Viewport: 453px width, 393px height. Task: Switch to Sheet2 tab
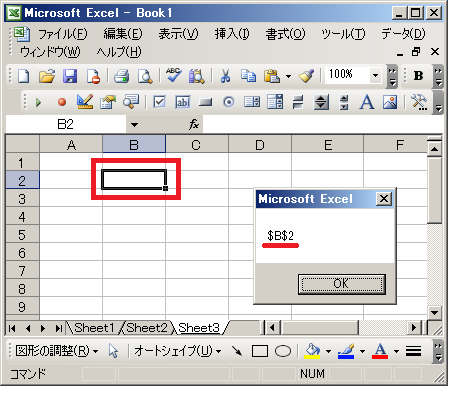(147, 328)
